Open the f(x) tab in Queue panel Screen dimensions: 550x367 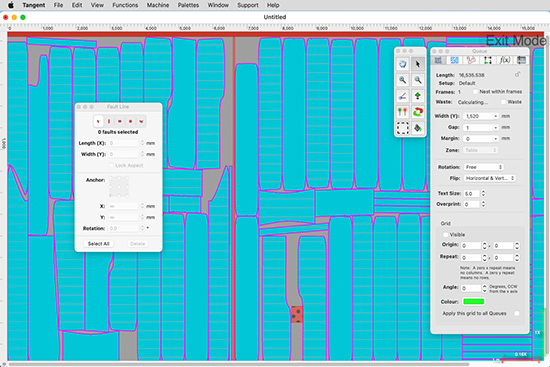(504, 60)
